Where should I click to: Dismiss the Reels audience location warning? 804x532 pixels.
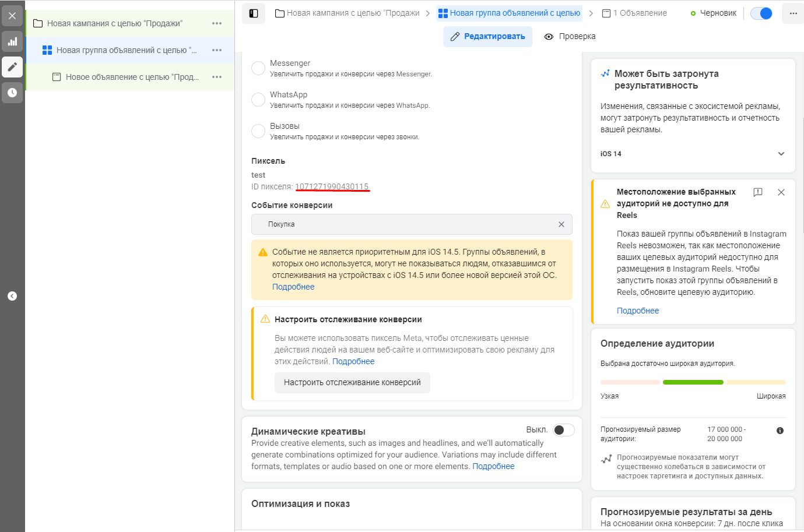[781, 192]
